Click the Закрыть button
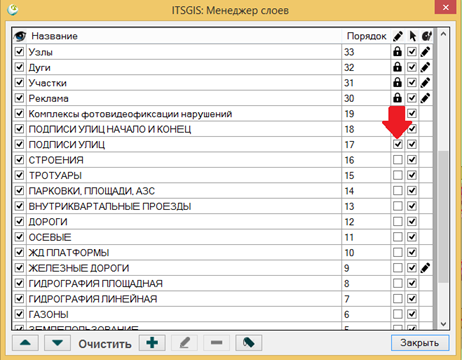The image size is (462, 360). click(420, 343)
